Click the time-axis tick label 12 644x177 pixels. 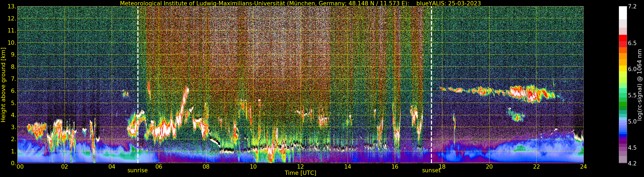pyautogui.click(x=300, y=166)
